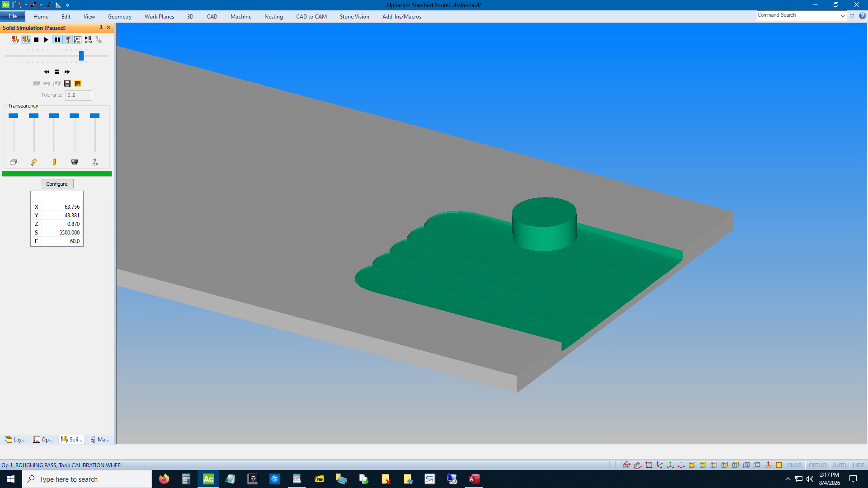Click the red isometric view cube icon
The width and height of the screenshot is (868, 488).
[627, 465]
